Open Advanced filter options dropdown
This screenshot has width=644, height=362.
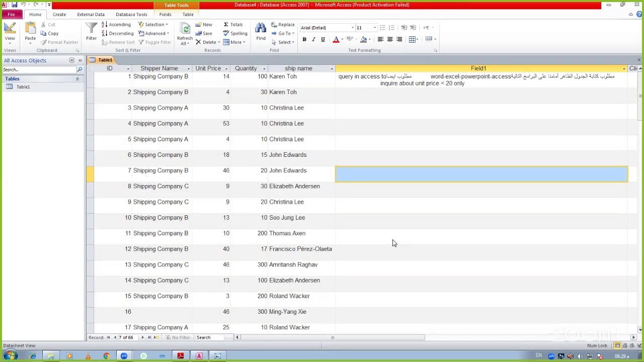154,33
